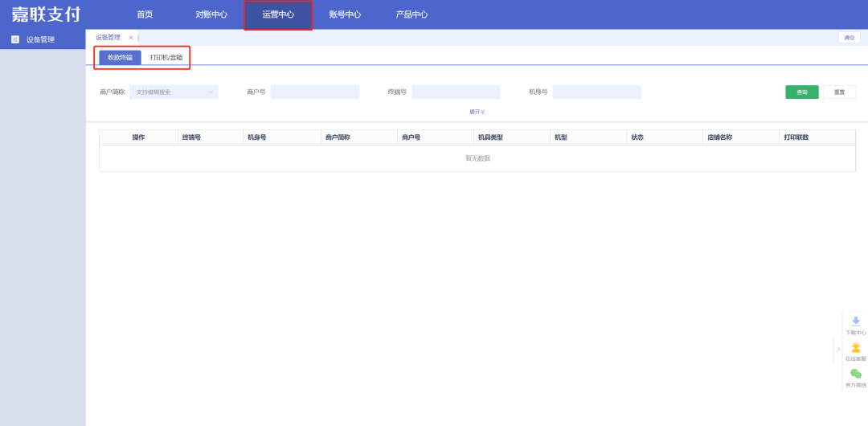
Task: Expand more filters with 展开
Action: [x=477, y=112]
